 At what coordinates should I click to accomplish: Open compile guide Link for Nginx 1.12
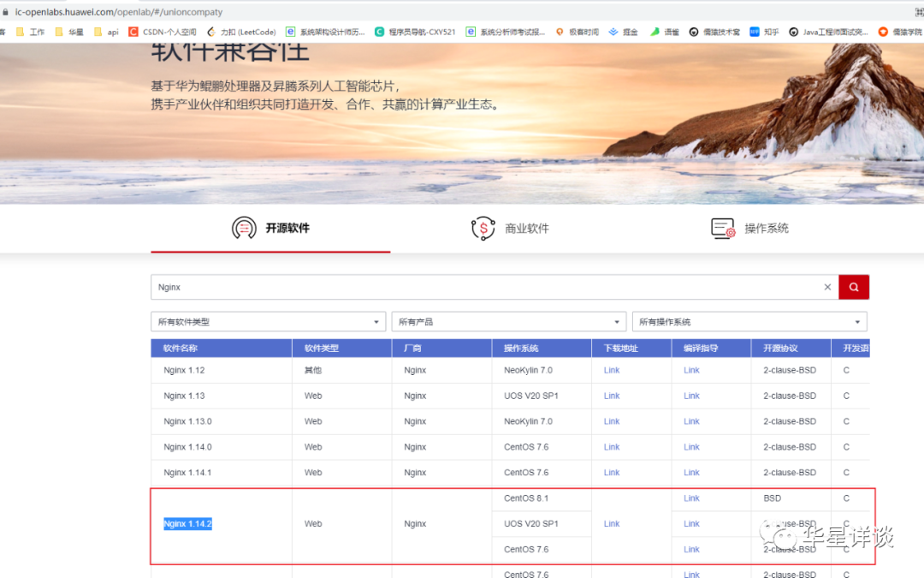tap(691, 371)
